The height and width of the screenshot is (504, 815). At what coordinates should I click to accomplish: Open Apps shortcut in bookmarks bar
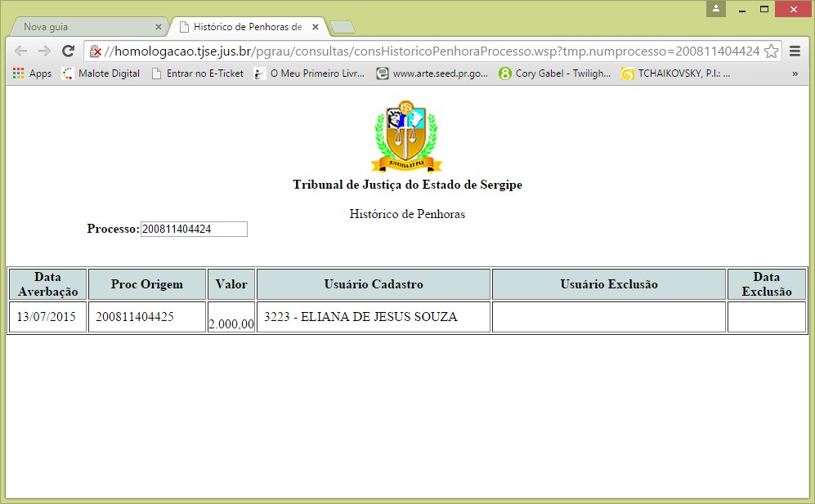pyautogui.click(x=32, y=74)
